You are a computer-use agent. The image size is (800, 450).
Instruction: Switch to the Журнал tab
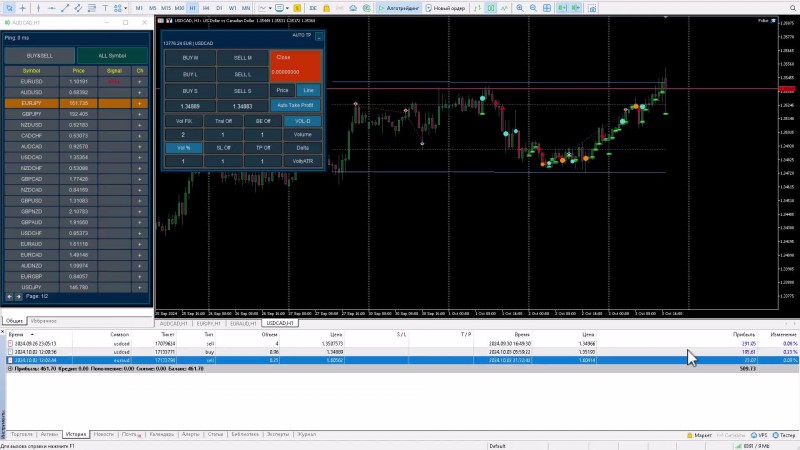tap(307, 434)
